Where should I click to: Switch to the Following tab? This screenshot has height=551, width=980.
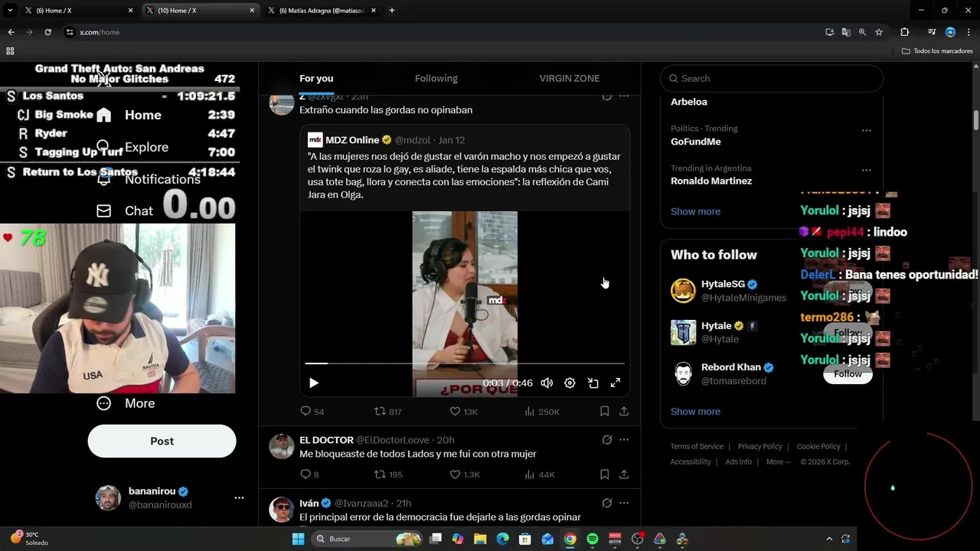436,78
